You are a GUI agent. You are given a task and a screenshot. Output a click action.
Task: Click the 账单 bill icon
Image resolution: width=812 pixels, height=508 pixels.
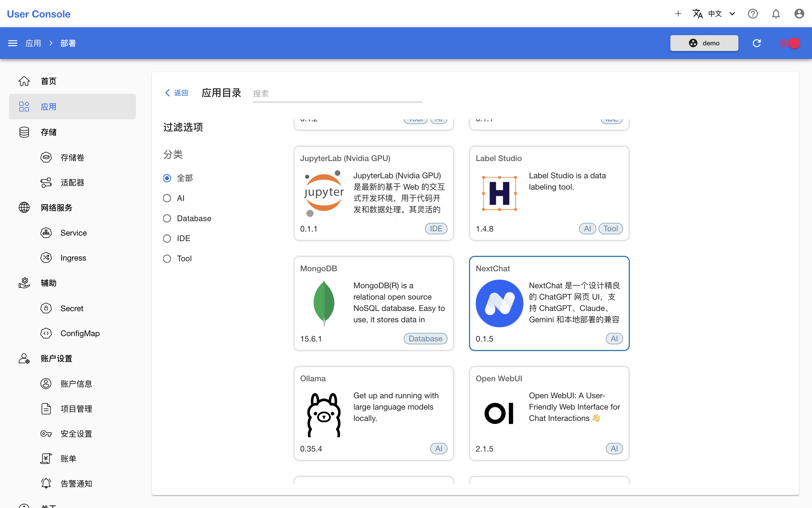(46, 459)
